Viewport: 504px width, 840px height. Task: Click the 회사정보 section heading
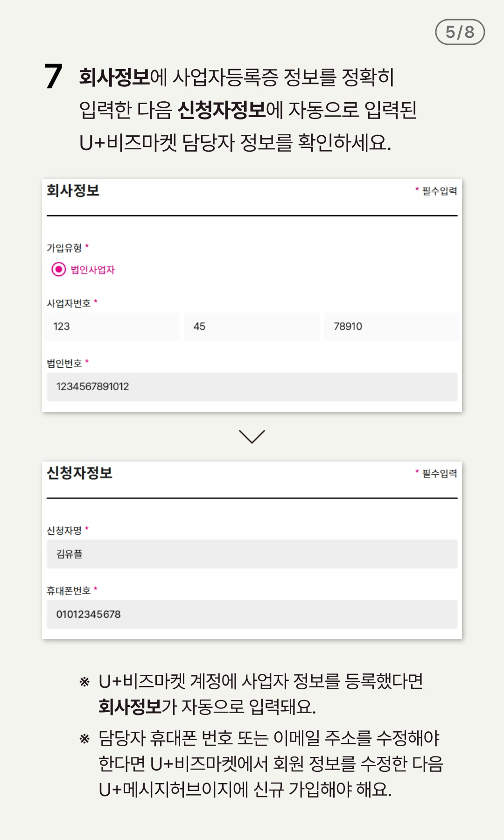73,190
